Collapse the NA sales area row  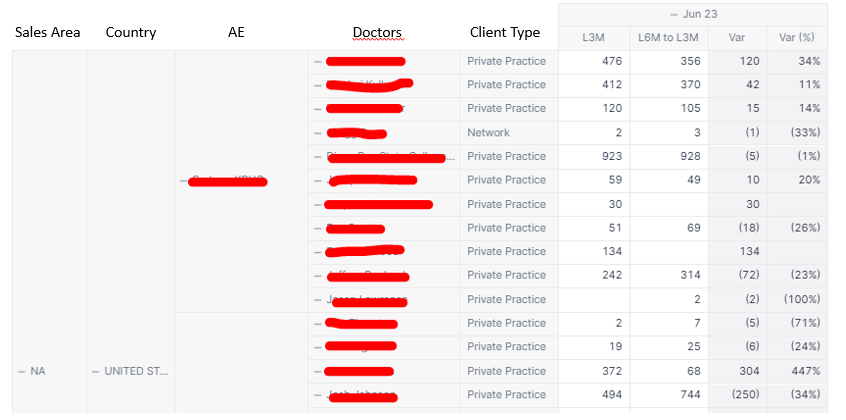tap(22, 371)
